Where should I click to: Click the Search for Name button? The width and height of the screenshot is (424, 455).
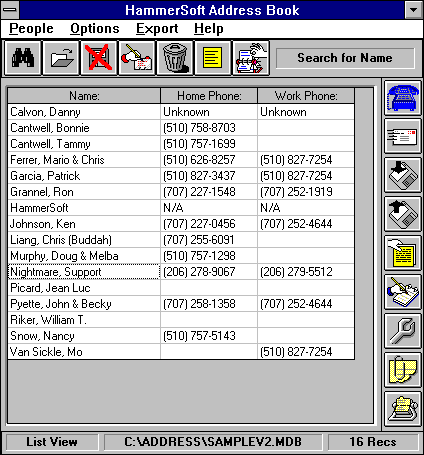click(x=345, y=58)
